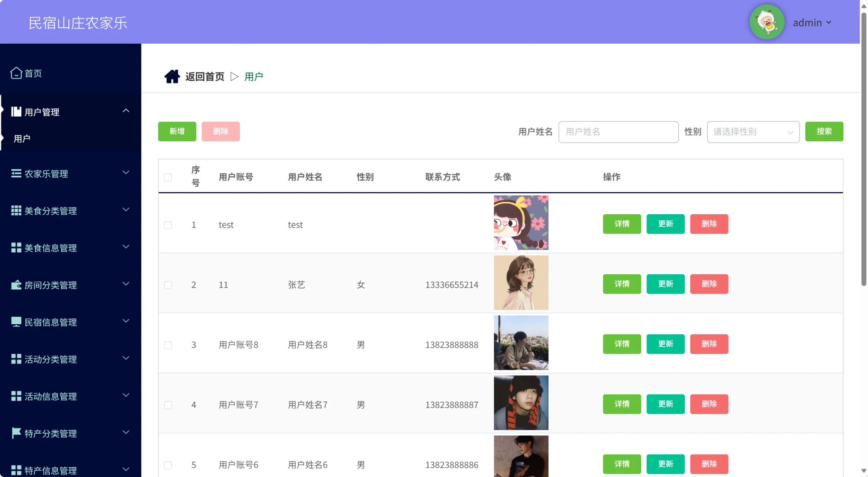
Task: Click the 美食分类管理 grid icon
Action: [16, 210]
